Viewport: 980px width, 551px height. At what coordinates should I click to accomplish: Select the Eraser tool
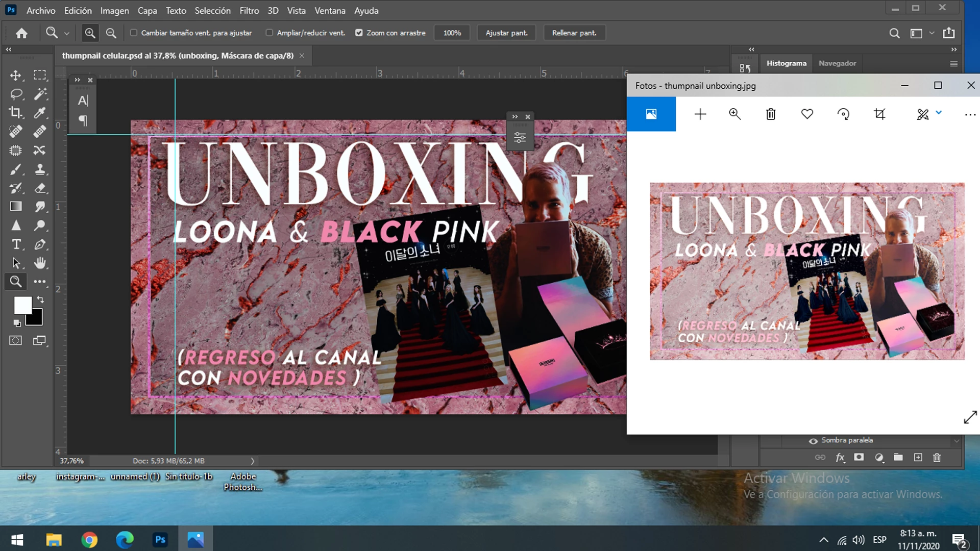[40, 188]
